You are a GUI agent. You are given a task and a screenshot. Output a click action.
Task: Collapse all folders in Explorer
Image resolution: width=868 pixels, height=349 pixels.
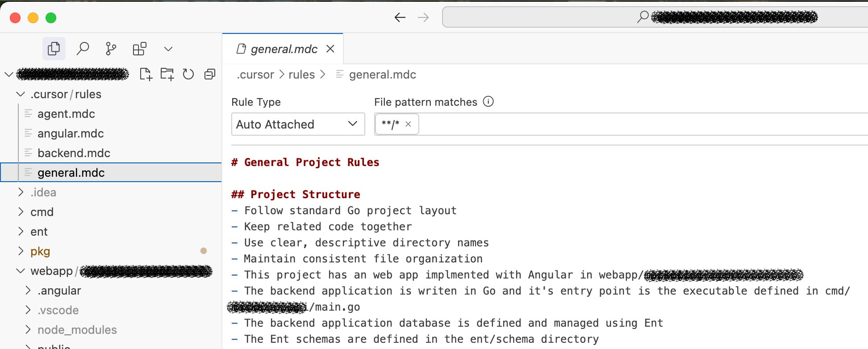[x=210, y=74]
